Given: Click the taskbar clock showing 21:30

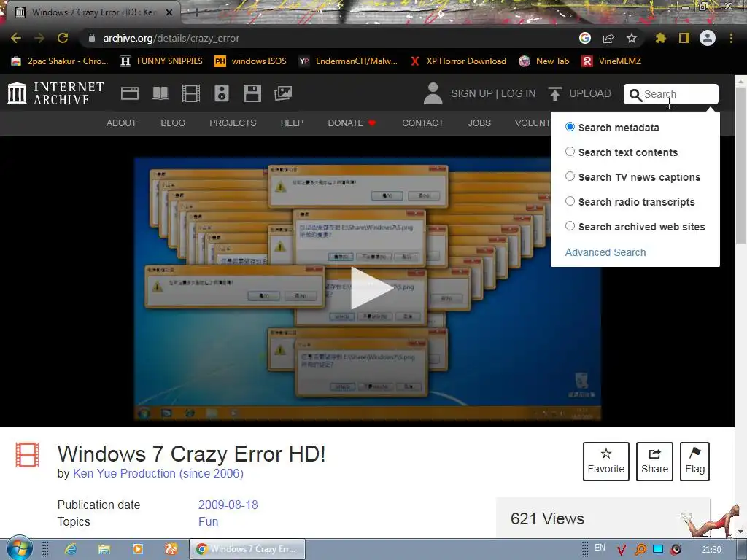Looking at the screenshot, I should coord(711,550).
